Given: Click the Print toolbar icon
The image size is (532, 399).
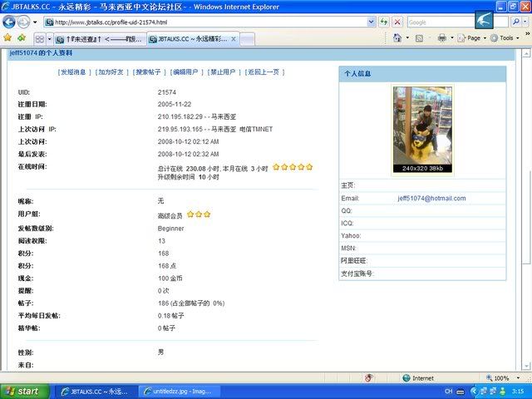Looking at the screenshot, I should [x=442, y=38].
